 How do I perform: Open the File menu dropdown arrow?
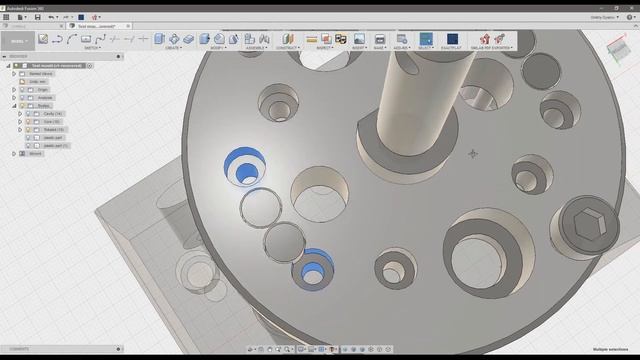coord(25,17)
